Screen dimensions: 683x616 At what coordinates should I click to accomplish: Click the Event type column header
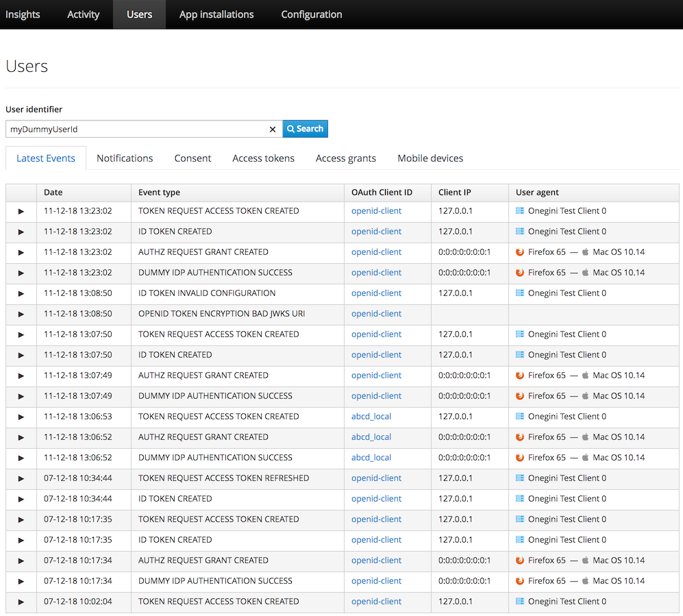click(x=238, y=193)
